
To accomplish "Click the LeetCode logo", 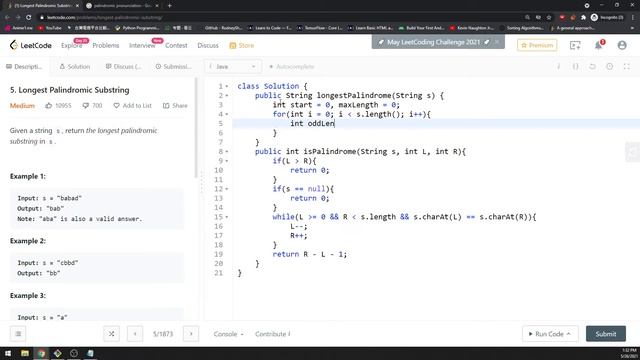I will (x=31, y=45).
